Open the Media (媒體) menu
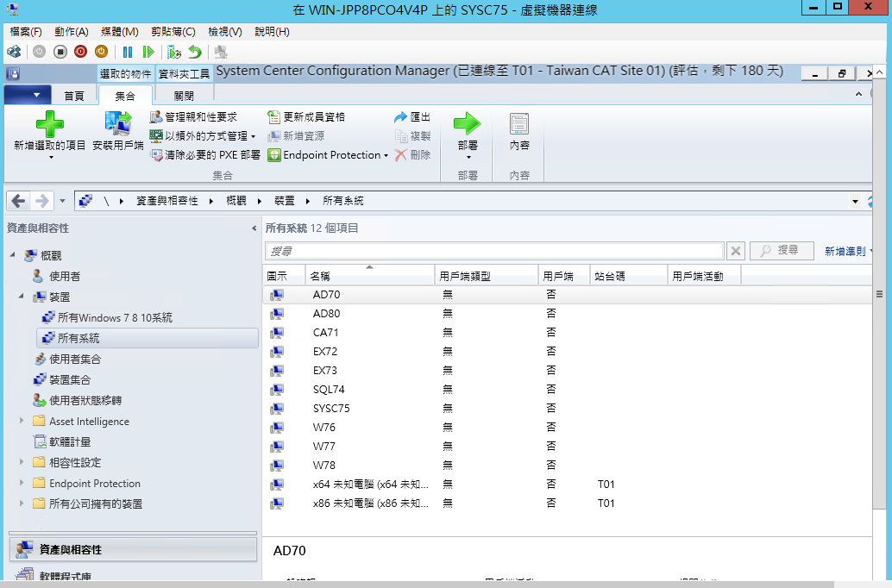This screenshot has width=892, height=588. click(119, 32)
